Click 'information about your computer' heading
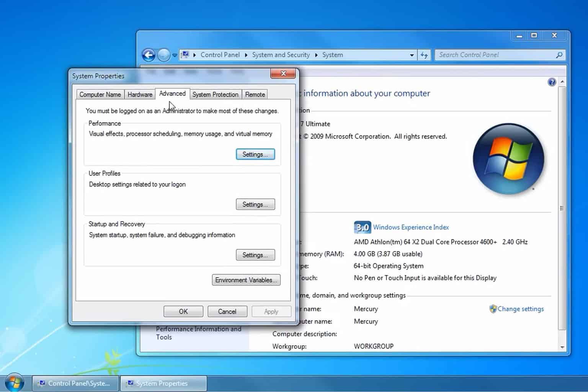 click(366, 93)
